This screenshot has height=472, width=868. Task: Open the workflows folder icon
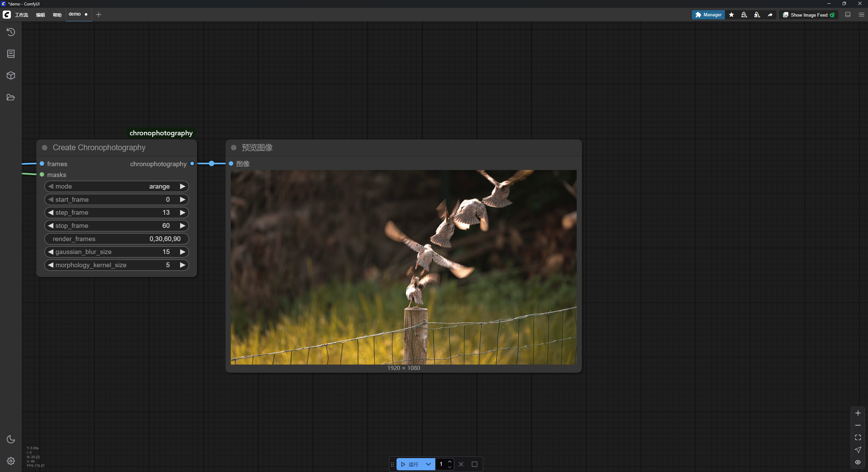pyautogui.click(x=11, y=97)
